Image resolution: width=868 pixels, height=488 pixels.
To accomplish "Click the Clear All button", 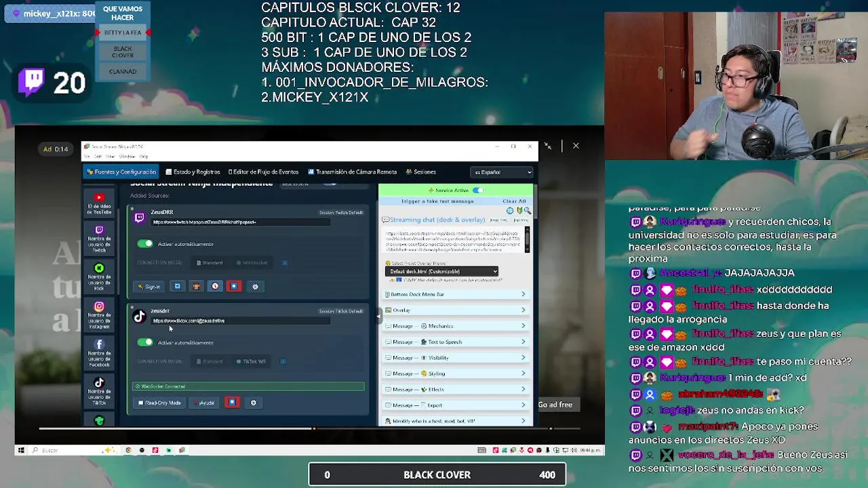I will 514,201.
